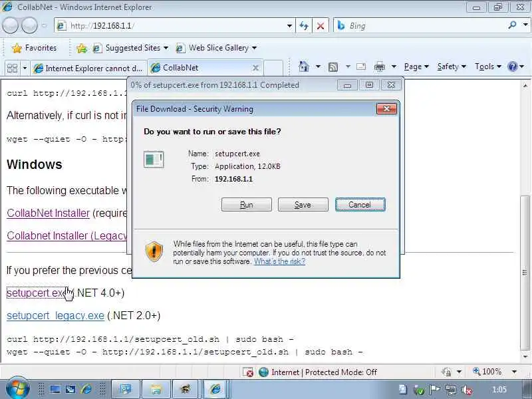Open the Safety menu

click(x=452, y=66)
